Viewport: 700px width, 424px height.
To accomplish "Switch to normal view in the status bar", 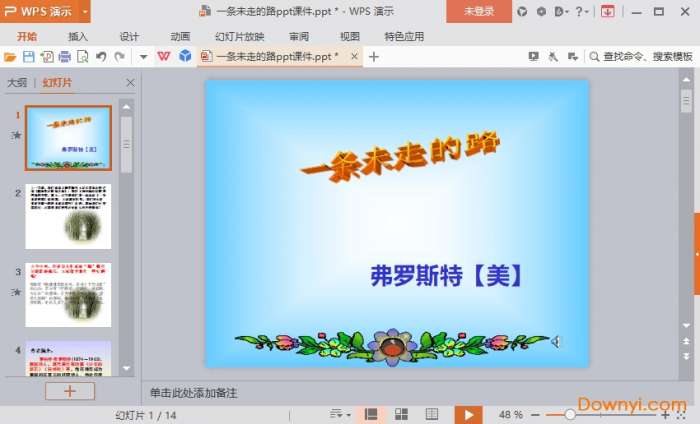I will coord(371,415).
